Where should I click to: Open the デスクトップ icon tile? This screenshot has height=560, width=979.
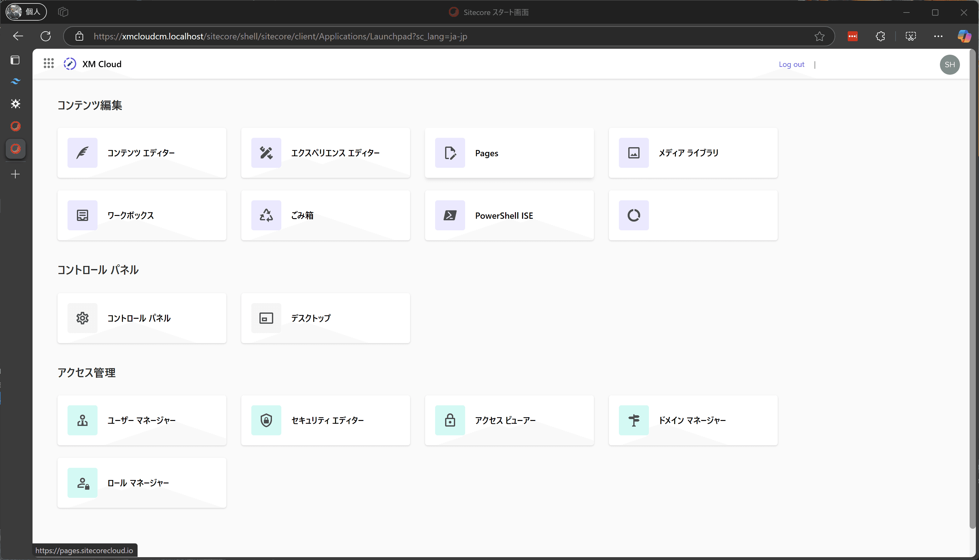(266, 318)
